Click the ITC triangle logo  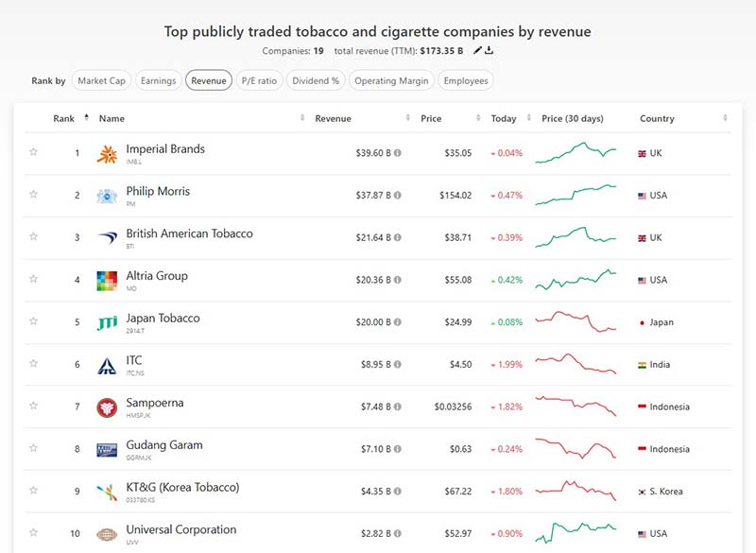tap(107, 366)
